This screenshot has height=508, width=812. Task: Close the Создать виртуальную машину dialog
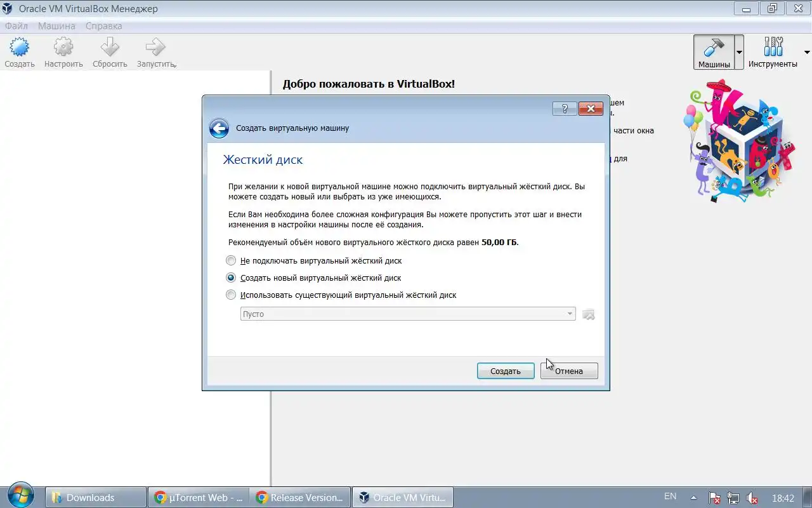[x=591, y=109]
